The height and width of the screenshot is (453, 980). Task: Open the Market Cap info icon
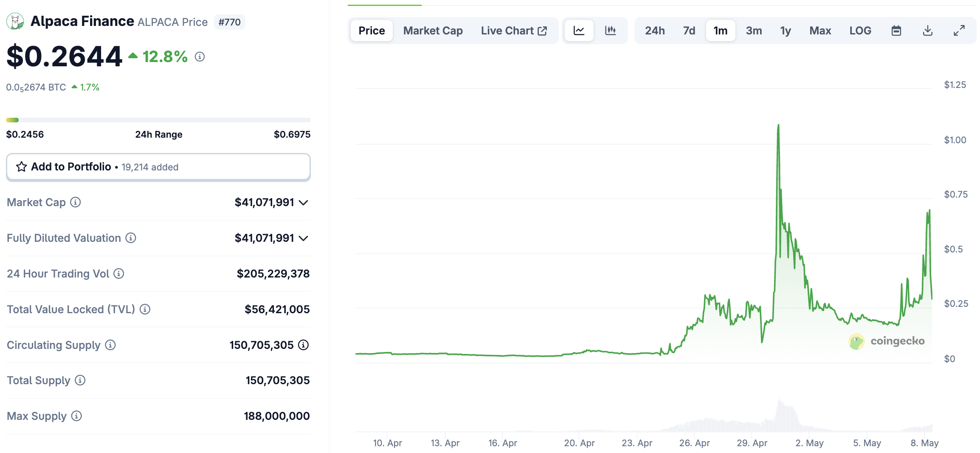(75, 202)
